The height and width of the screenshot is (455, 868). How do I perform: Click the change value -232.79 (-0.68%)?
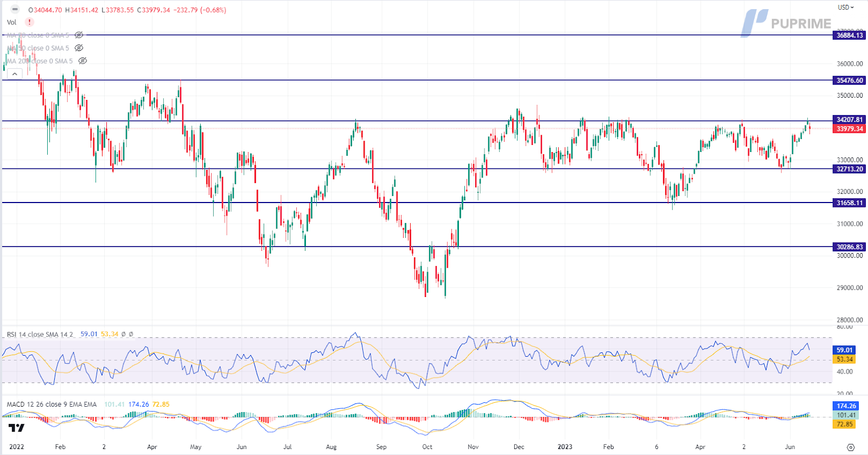(200, 10)
